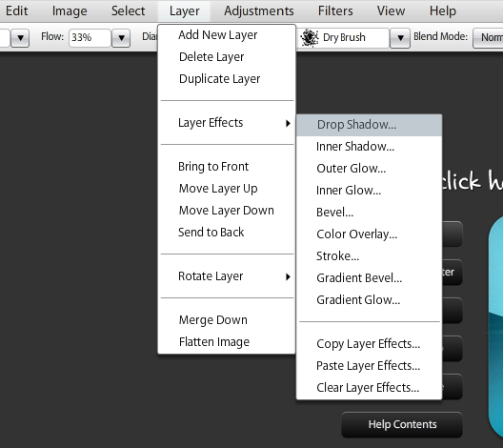Choose Paste Layer Effects
The image size is (503, 448).
[x=369, y=365]
